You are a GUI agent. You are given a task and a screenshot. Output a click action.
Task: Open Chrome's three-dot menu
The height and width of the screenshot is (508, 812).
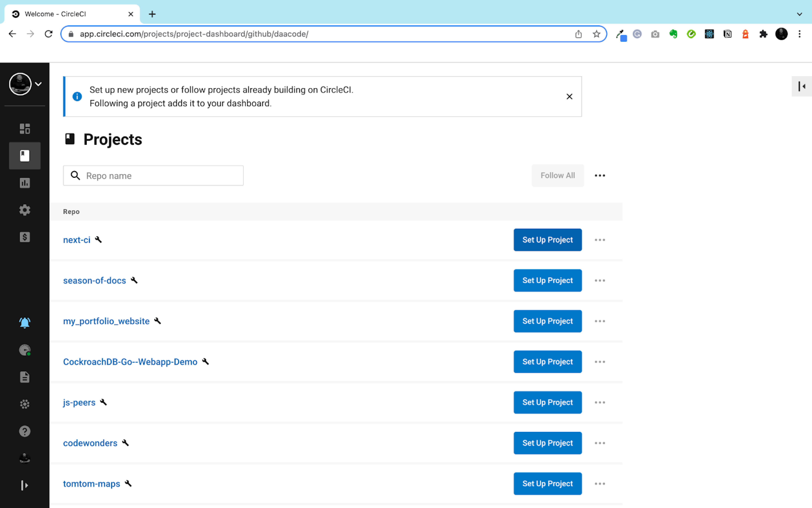(x=800, y=34)
